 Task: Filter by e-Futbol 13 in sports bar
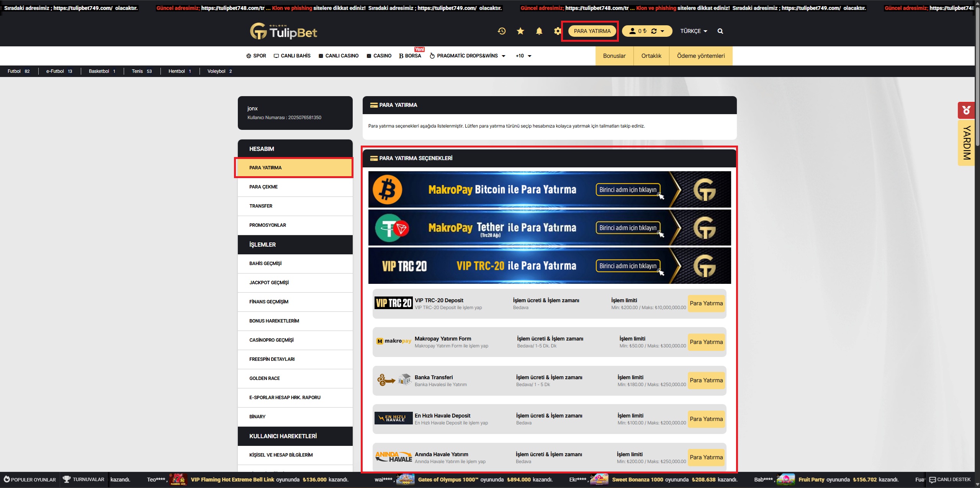point(59,71)
